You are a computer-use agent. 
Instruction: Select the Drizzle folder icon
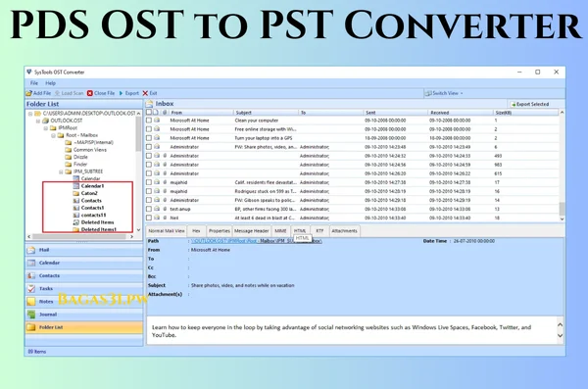coord(69,157)
